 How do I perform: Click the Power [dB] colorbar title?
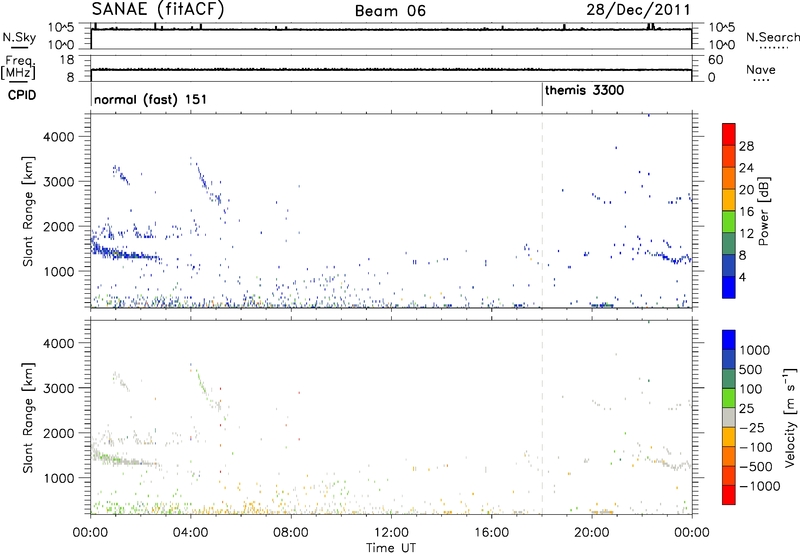pyautogui.click(x=763, y=211)
